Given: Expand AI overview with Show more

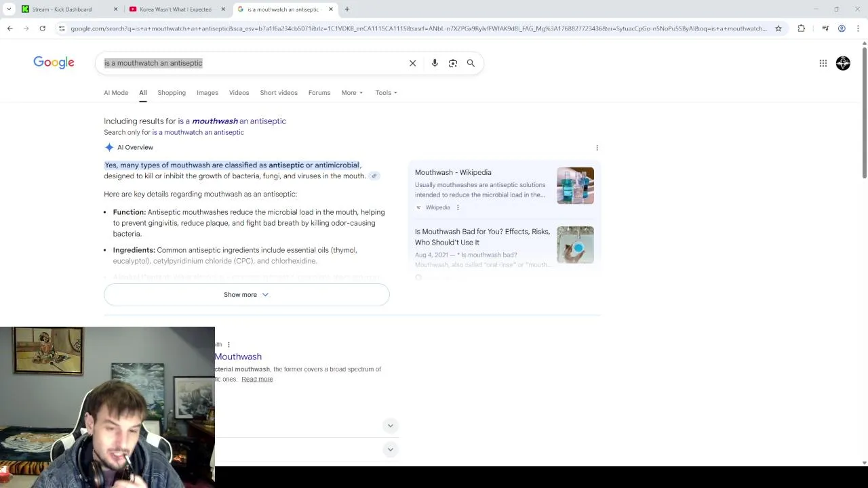Looking at the screenshot, I should (247, 295).
